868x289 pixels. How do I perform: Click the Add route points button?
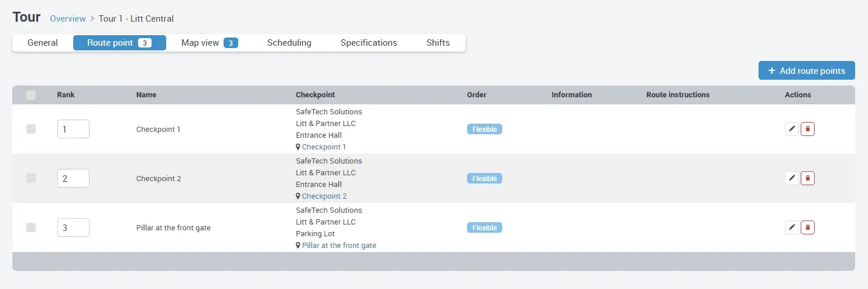(x=807, y=70)
